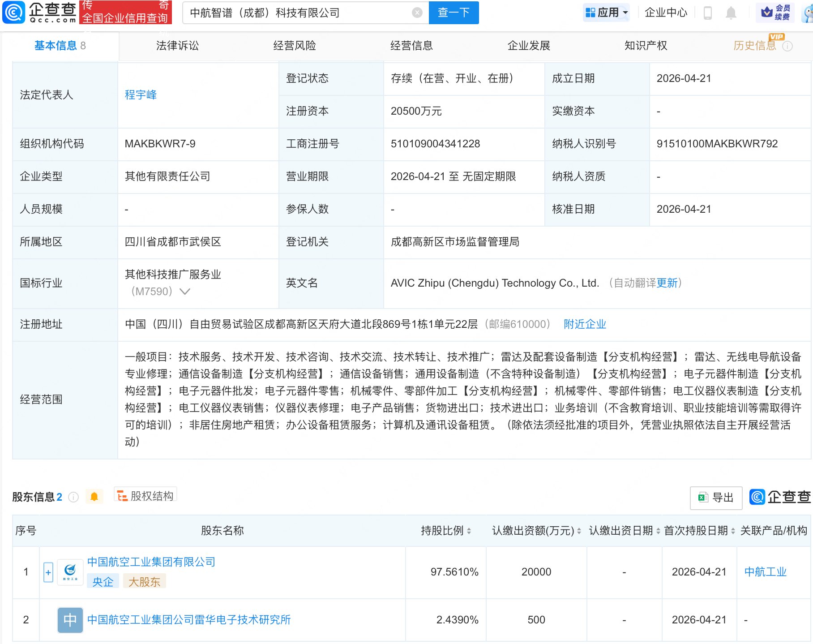Click the info icon next to 股东信息
The width and height of the screenshot is (813, 644).
pos(73,498)
